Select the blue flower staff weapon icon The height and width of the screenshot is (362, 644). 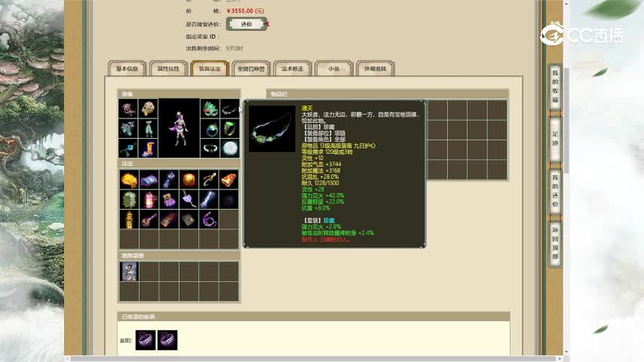point(128,149)
